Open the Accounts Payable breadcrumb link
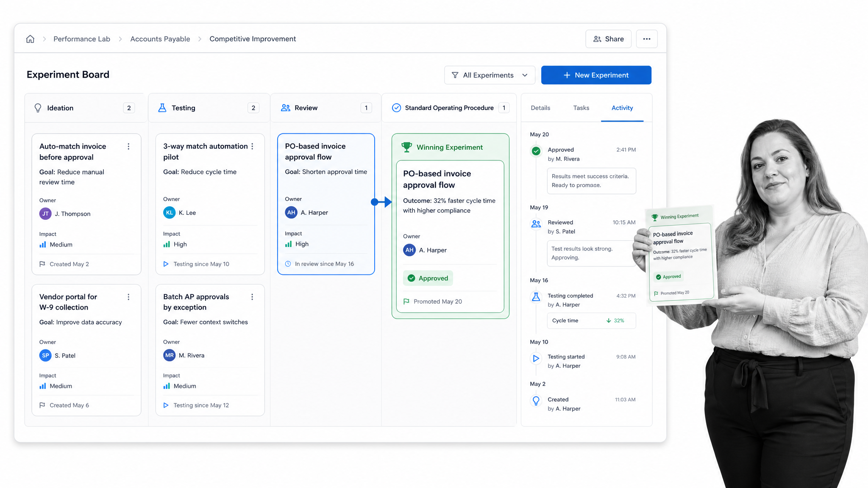 (x=160, y=39)
